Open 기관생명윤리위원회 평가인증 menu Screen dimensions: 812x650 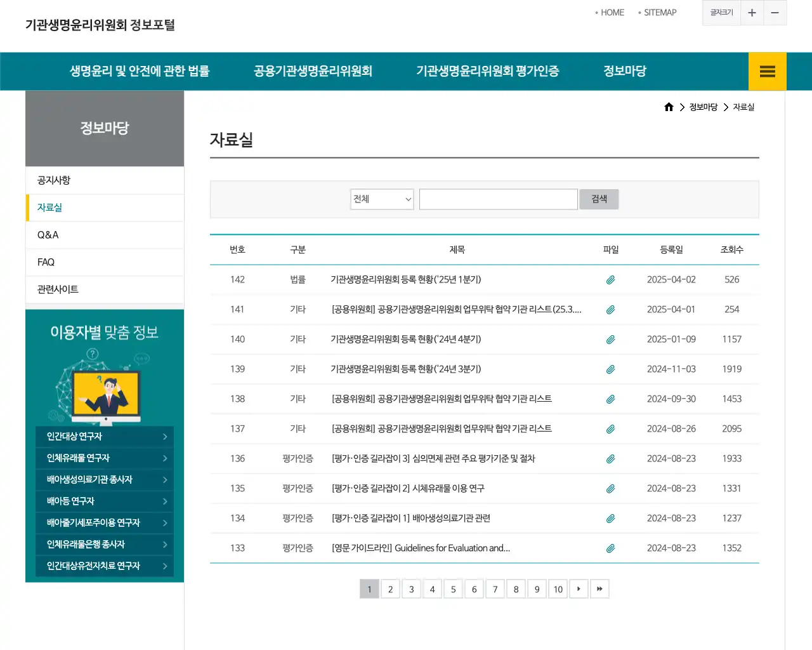pyautogui.click(x=487, y=71)
